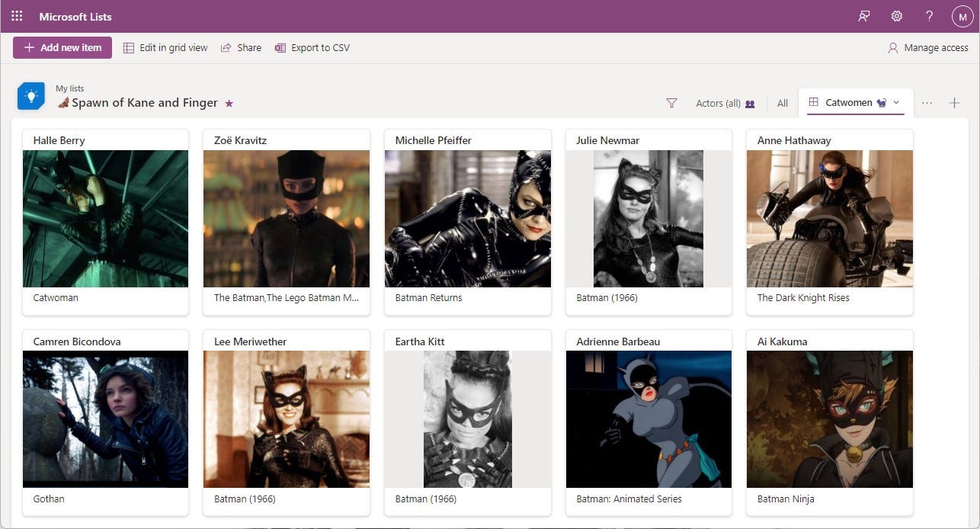The width and height of the screenshot is (980, 529).
Task: Open the more views ellipsis menu
Action: pyautogui.click(x=927, y=103)
